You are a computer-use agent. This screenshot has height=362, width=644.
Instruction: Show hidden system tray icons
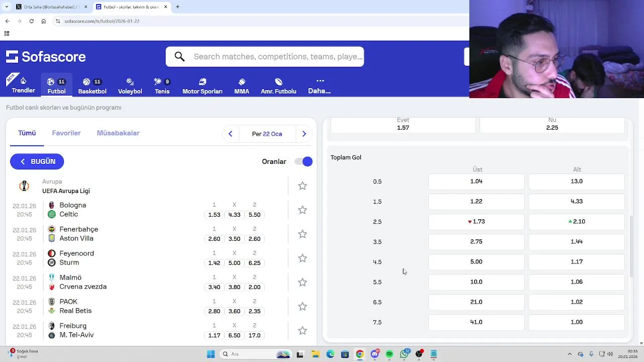click(570, 354)
